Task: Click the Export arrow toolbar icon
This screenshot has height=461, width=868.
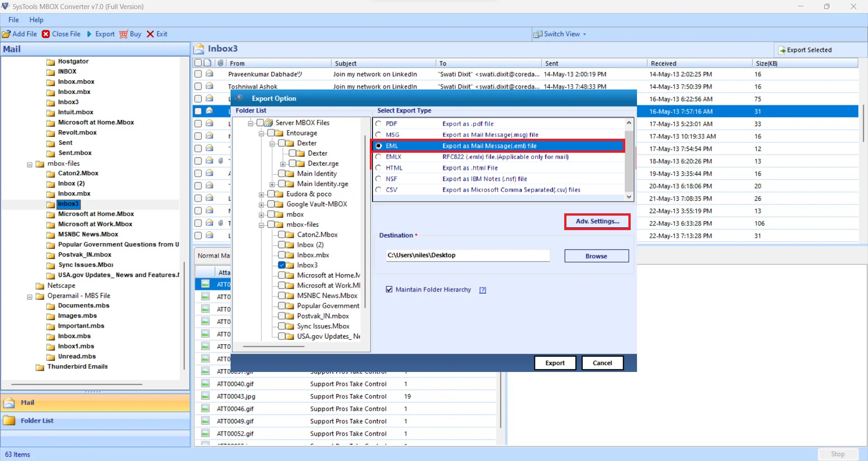Action: point(89,34)
